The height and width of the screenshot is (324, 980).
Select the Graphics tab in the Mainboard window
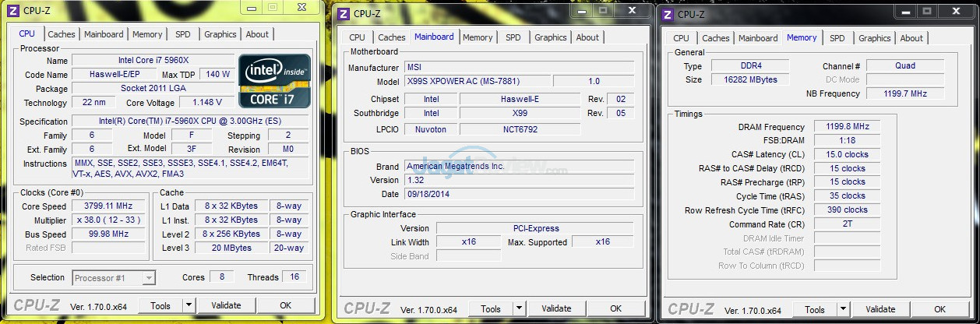coord(550,37)
